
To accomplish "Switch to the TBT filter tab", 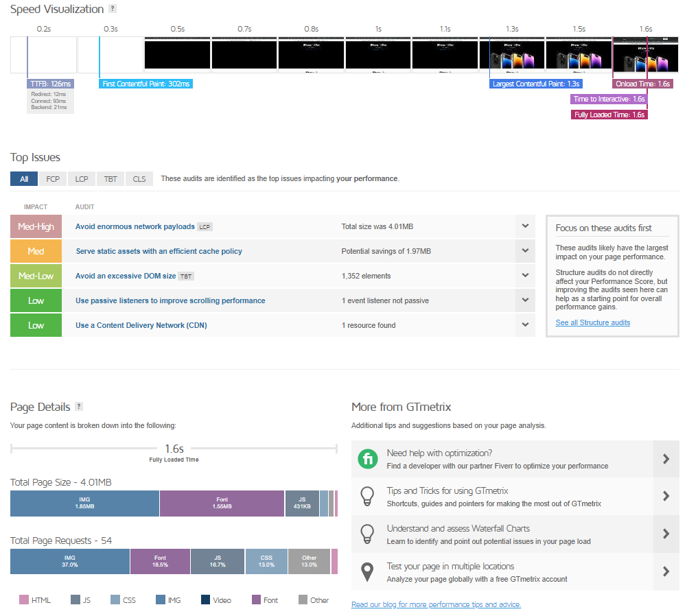I will (110, 179).
